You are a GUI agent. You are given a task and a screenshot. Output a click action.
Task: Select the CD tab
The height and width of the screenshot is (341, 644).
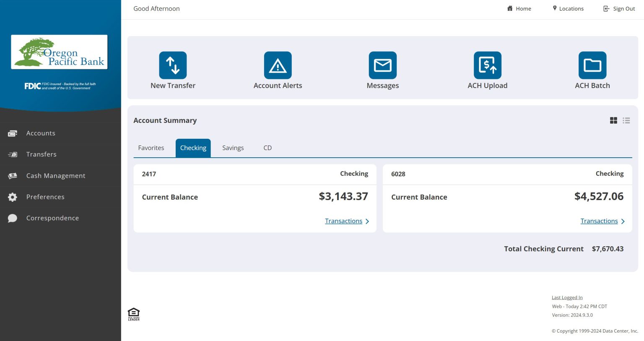(x=267, y=148)
